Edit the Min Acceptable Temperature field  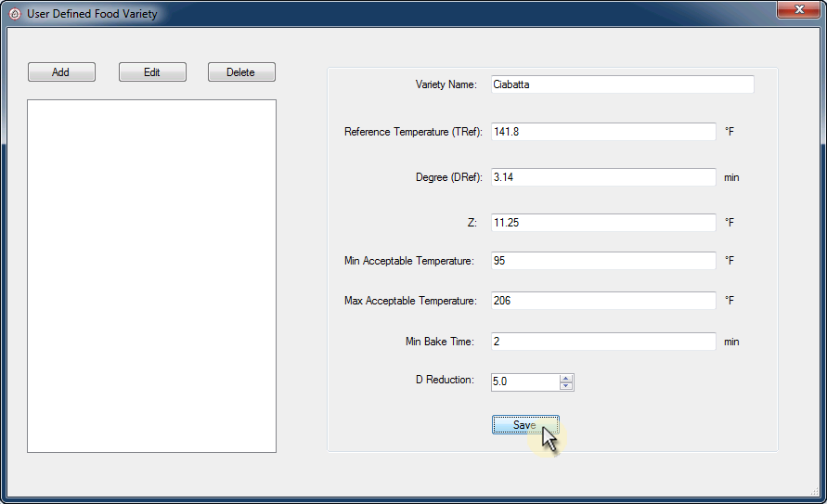tap(603, 261)
